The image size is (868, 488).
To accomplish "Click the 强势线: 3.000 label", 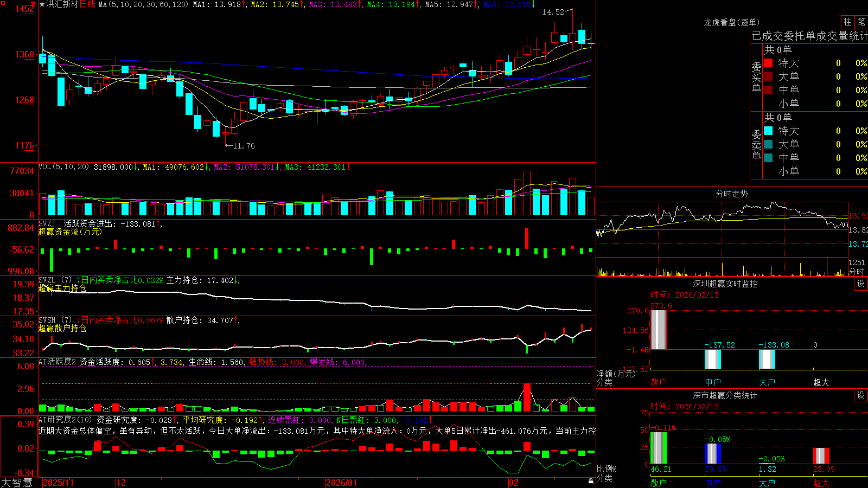I will (x=277, y=362).
